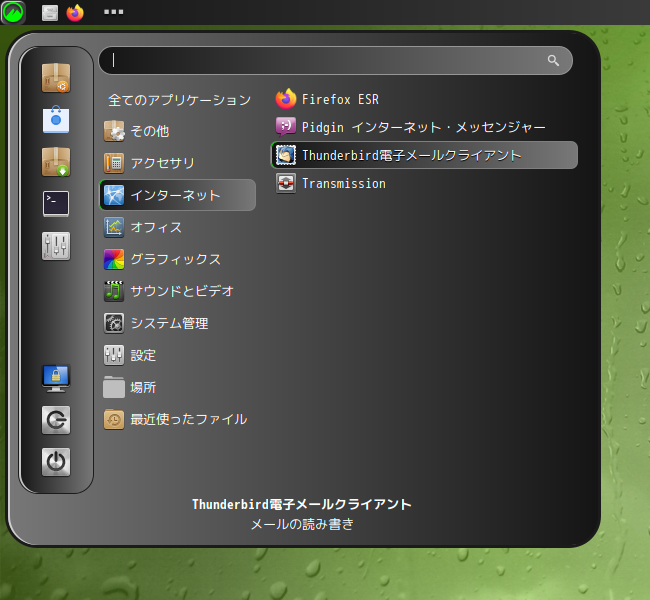Log out using the logout icon
This screenshot has height=600, width=650.
pyautogui.click(x=56, y=420)
